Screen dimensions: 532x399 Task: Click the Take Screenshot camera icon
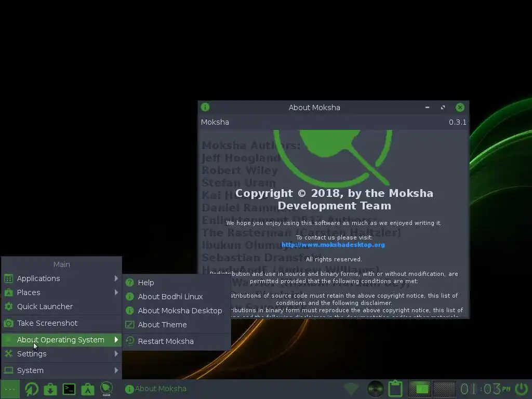[8, 323]
